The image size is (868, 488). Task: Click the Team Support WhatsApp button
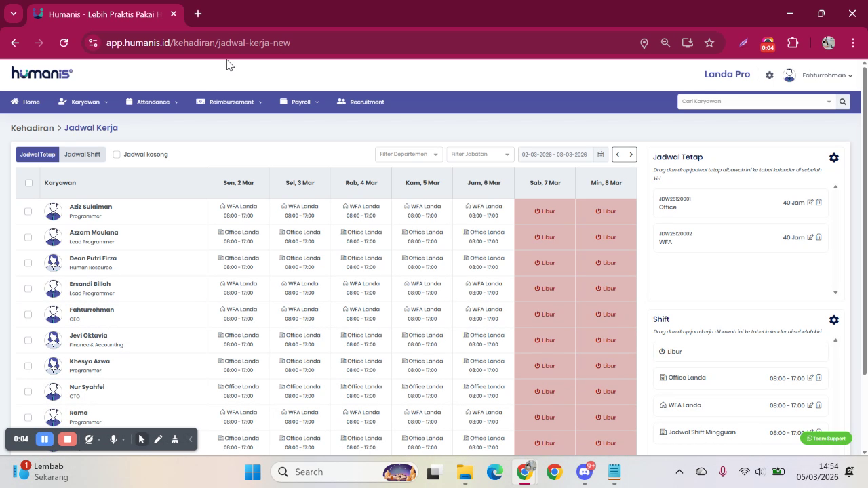tap(826, 439)
